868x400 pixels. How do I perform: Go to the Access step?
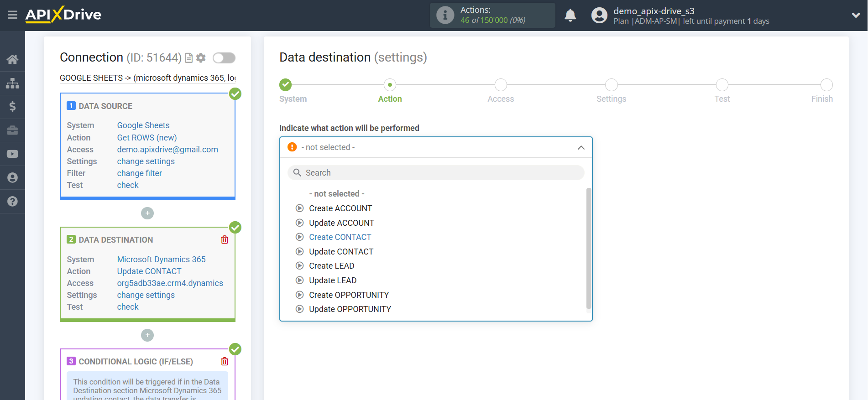501,85
